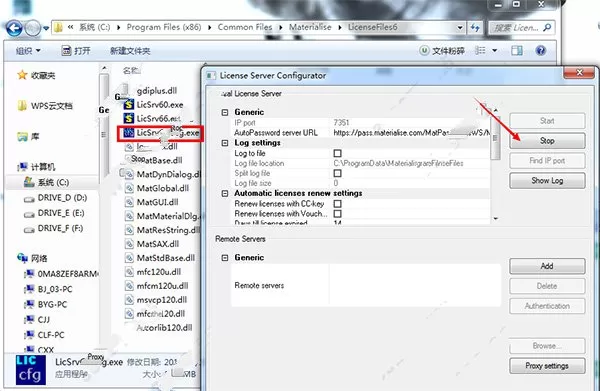Click the Stop button
The image size is (600, 391).
click(x=547, y=141)
